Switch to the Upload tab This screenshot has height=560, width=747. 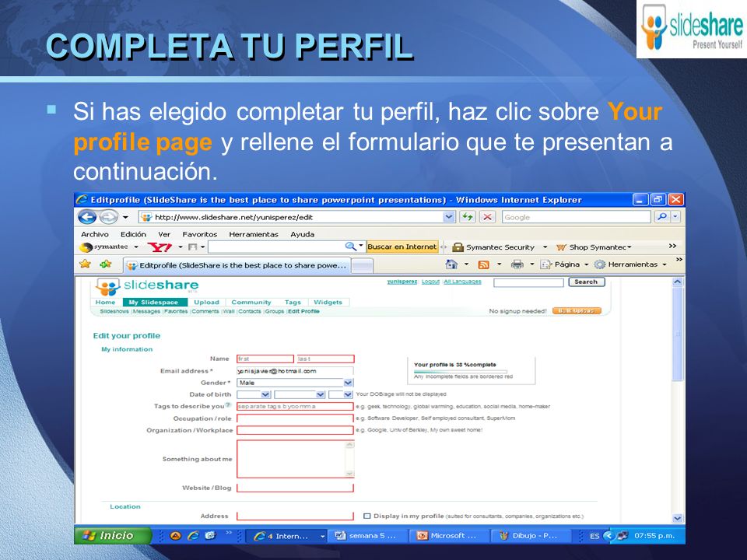click(x=206, y=303)
